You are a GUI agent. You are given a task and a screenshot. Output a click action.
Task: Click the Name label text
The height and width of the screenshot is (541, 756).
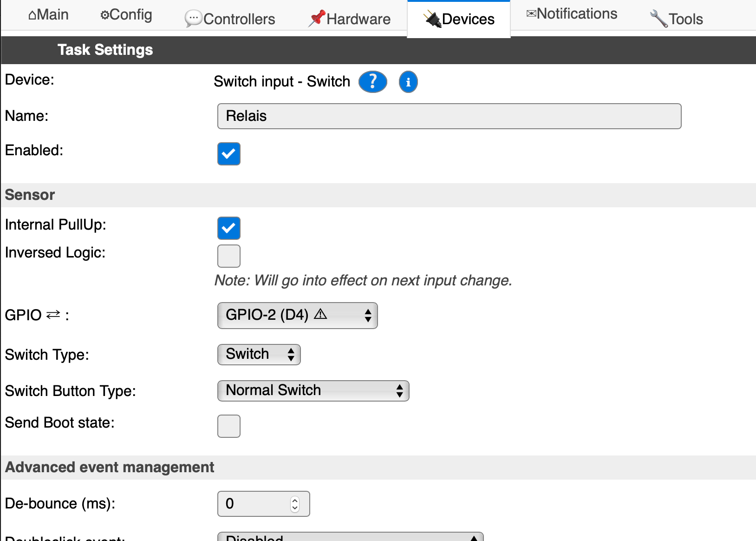[x=27, y=116]
